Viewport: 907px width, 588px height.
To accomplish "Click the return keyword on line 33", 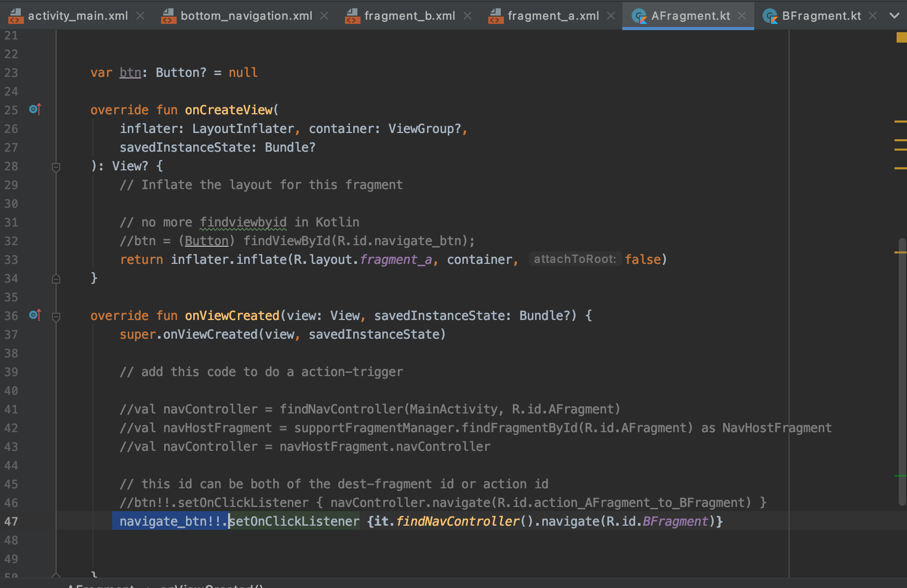I will [x=141, y=260].
